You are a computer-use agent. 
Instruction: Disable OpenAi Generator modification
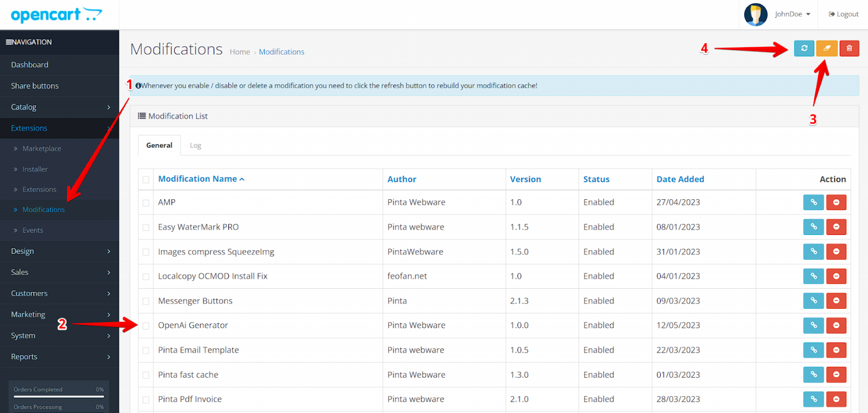836,326
